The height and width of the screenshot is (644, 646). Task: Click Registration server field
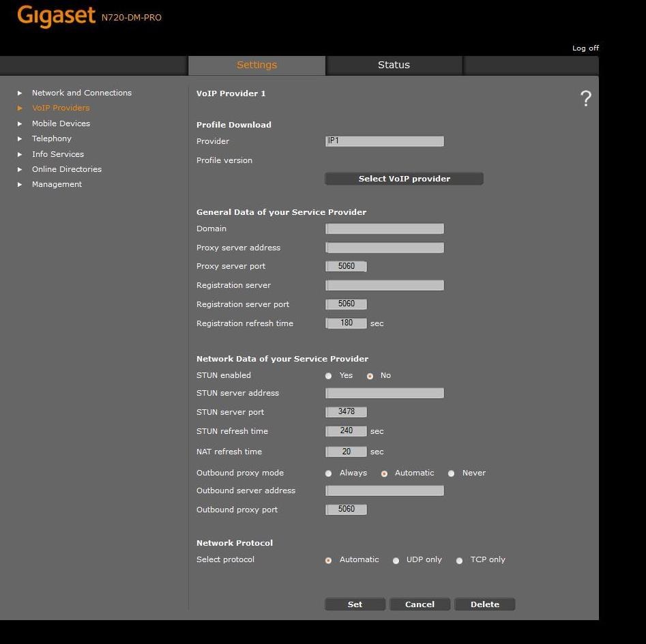pyautogui.click(x=384, y=285)
